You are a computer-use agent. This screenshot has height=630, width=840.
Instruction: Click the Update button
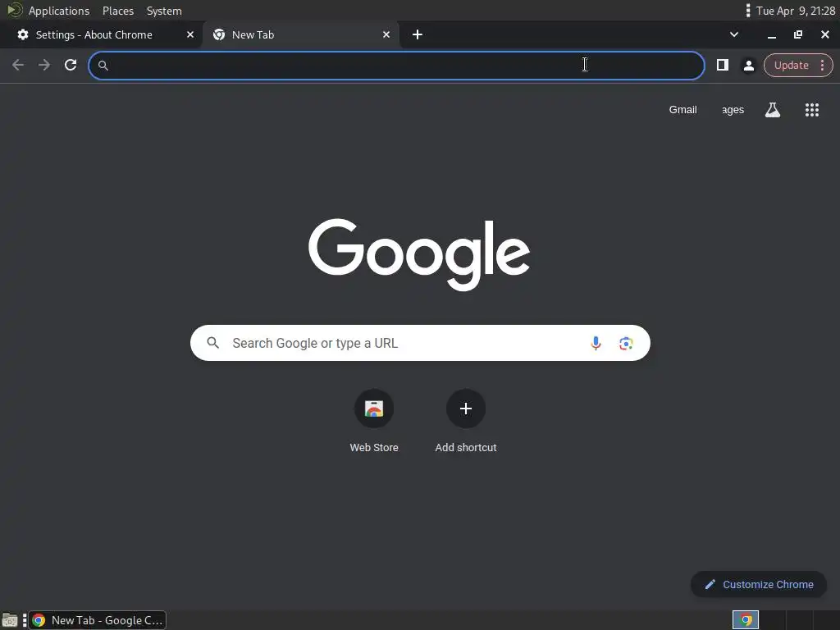pyautogui.click(x=791, y=66)
